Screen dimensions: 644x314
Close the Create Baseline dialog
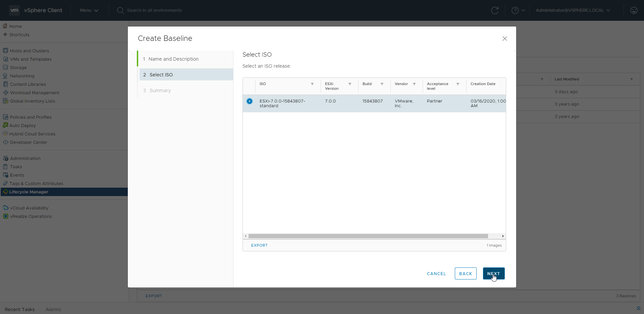coord(504,39)
